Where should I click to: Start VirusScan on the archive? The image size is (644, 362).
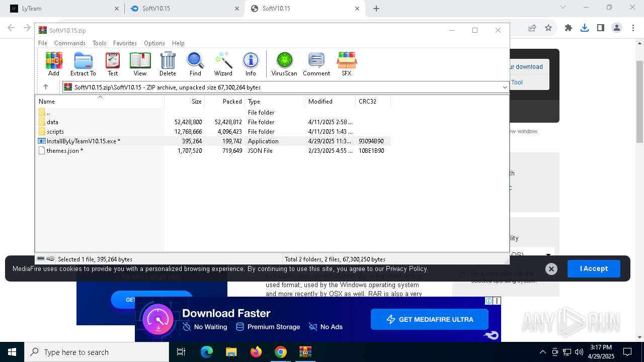pos(284,64)
